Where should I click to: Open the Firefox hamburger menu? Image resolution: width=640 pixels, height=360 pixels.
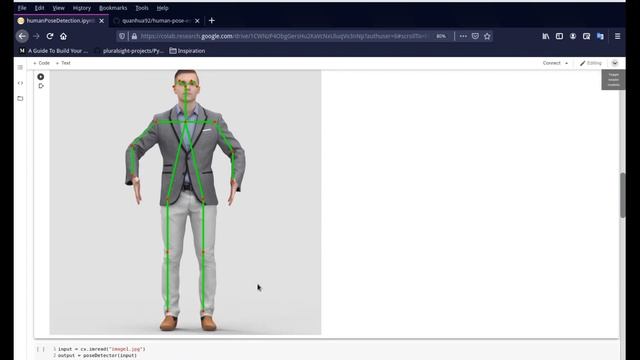(x=618, y=36)
